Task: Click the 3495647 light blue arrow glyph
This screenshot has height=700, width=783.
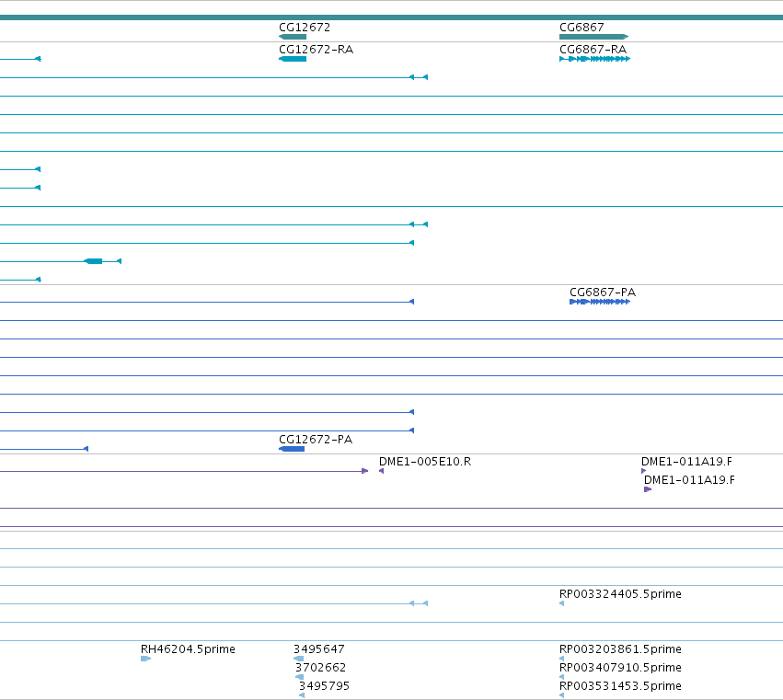Action: point(299,659)
